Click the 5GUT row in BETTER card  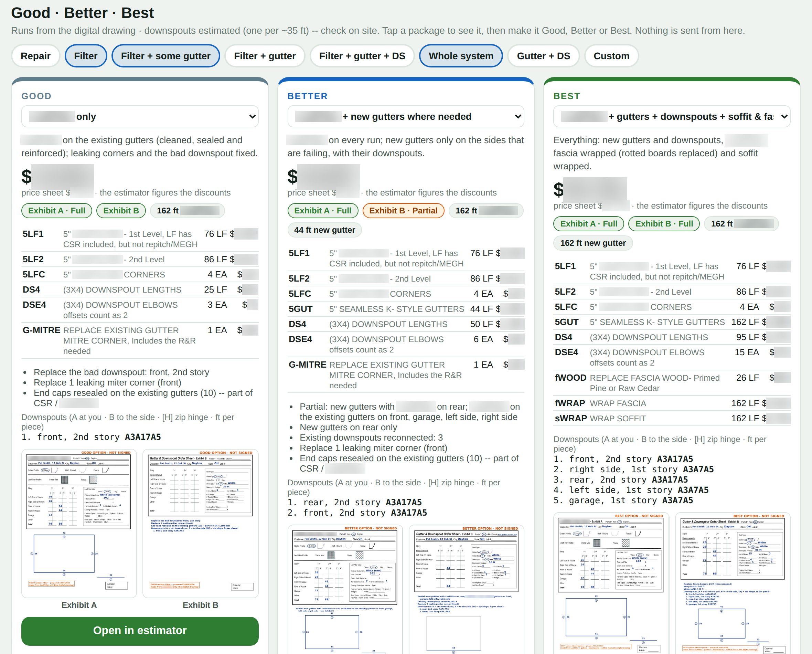[406, 309]
